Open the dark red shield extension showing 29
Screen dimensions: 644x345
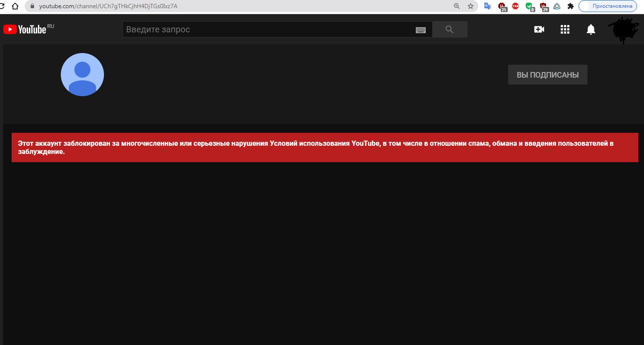pos(543,6)
